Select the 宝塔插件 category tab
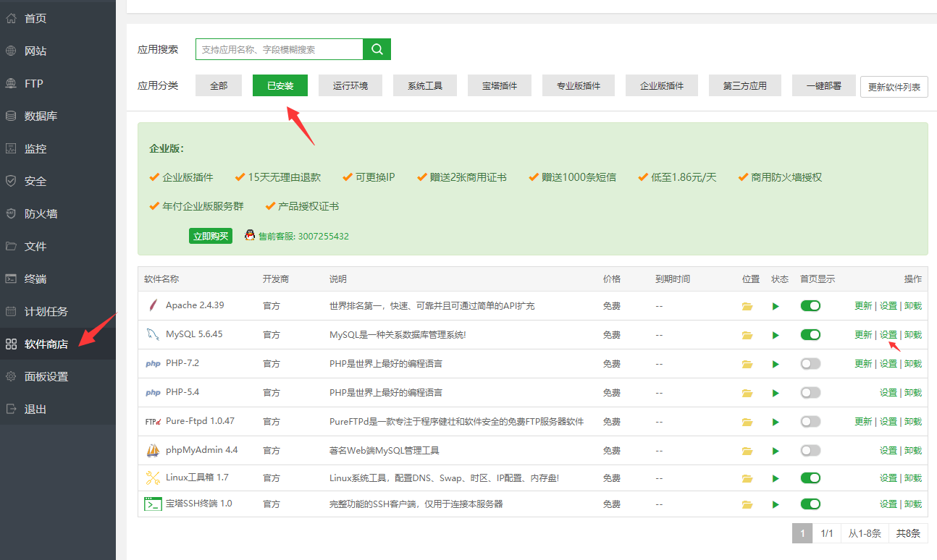The height and width of the screenshot is (560, 937). coord(500,85)
